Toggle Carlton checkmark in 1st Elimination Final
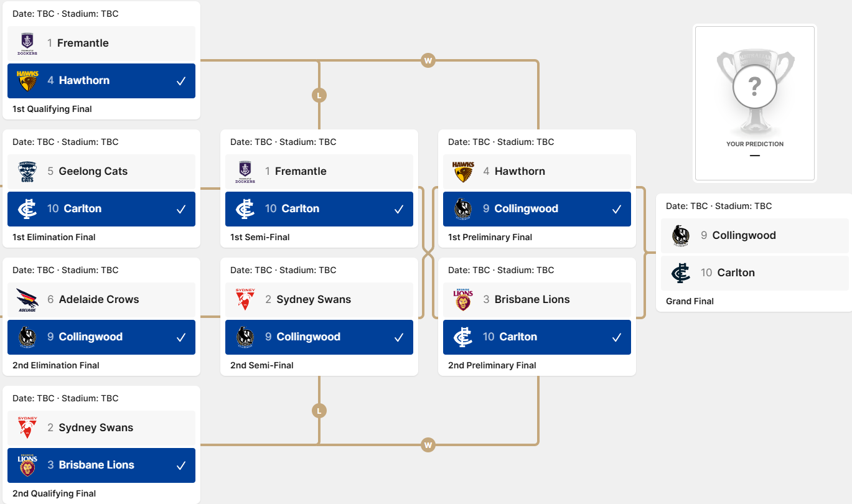Image resolution: width=852 pixels, height=504 pixels. point(181,209)
